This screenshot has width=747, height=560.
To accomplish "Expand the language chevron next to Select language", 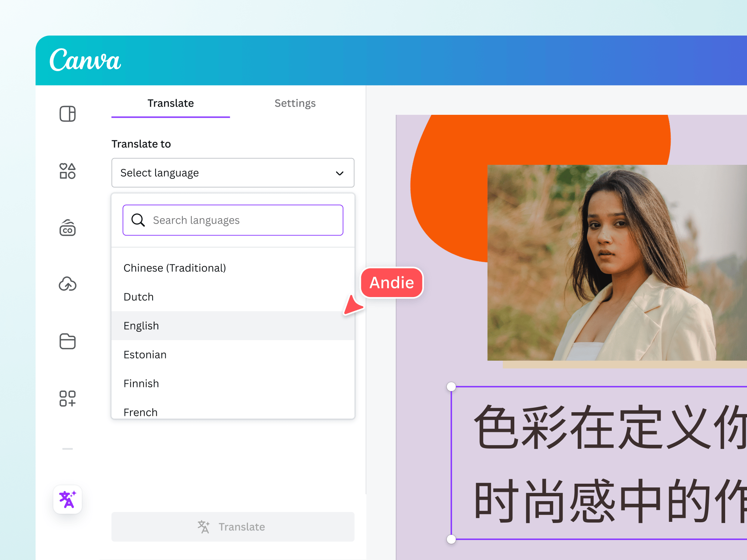I will click(339, 173).
